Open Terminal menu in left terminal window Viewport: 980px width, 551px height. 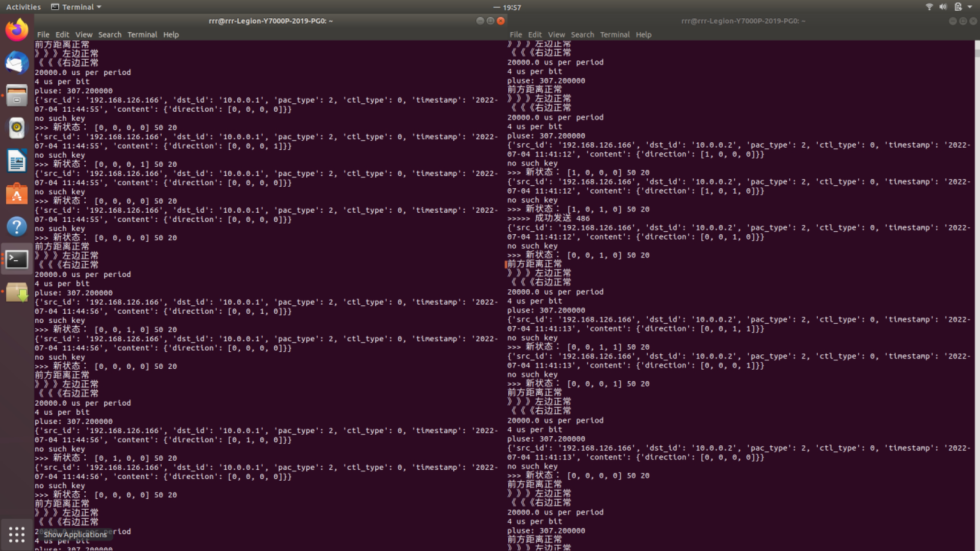pos(142,34)
